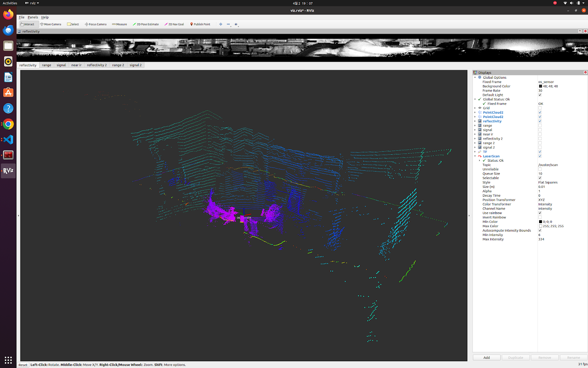588x368 pixels.
Task: Click the minus remove-tool icon
Action: (x=228, y=24)
